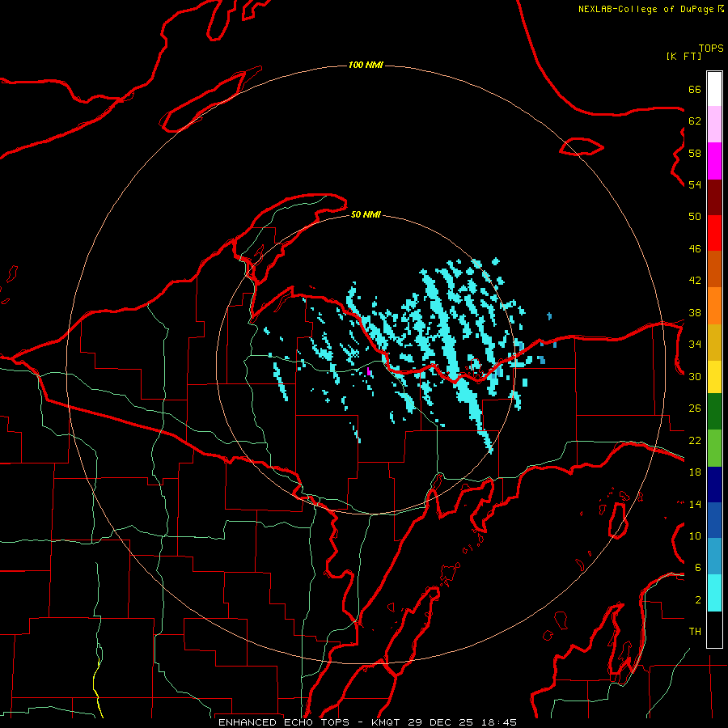
Task: Click the 30 legend scale value
Action: click(695, 376)
